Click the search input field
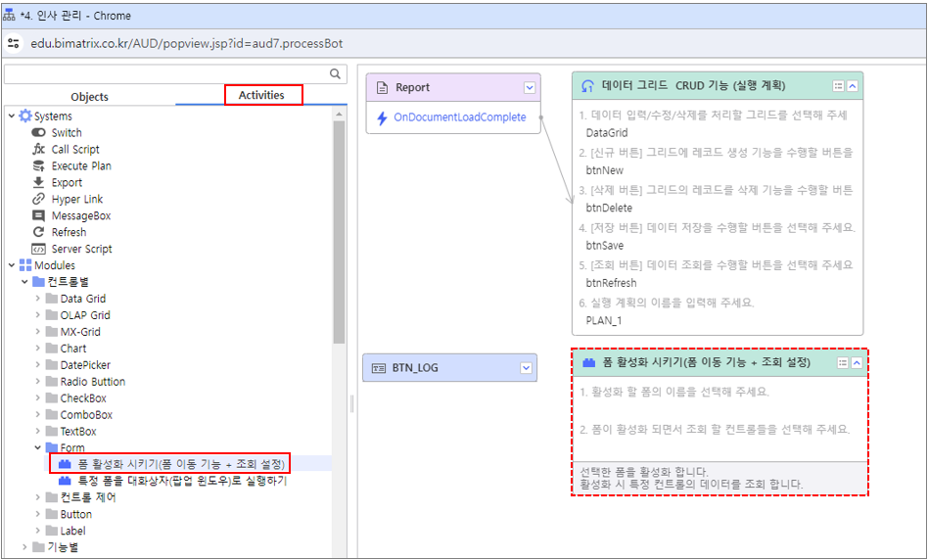 pos(166,74)
